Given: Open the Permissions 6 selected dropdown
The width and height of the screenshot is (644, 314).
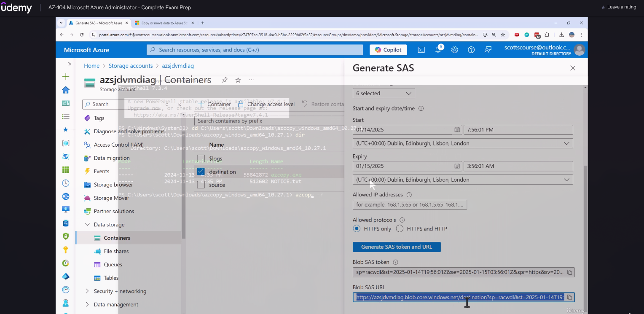Looking at the screenshot, I should click(384, 93).
